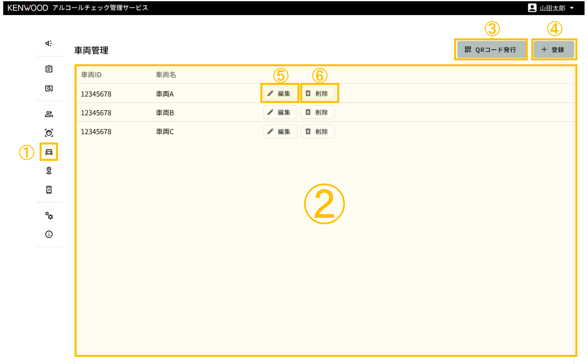Click the 車両ID column header

click(x=91, y=75)
